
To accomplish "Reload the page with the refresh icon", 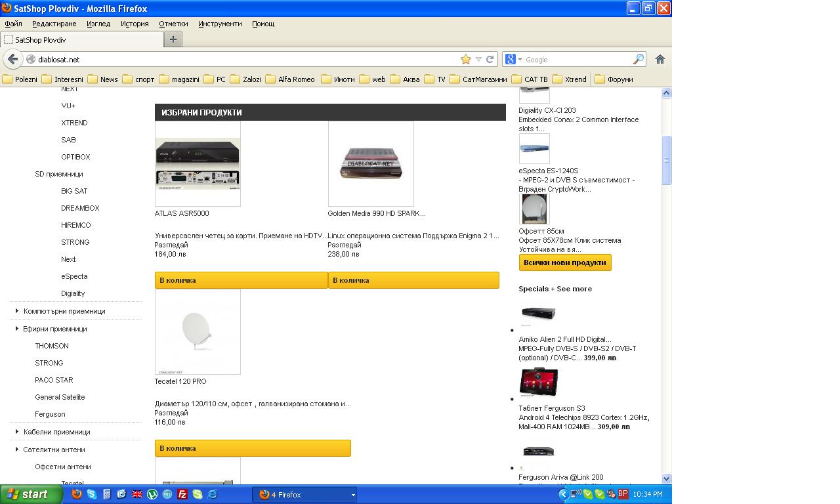I will coord(490,59).
